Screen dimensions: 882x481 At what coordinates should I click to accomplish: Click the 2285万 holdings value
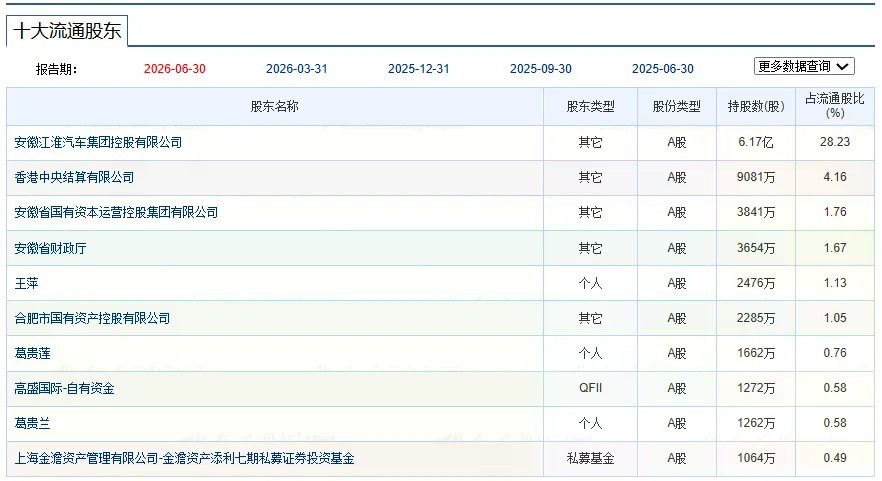point(755,318)
